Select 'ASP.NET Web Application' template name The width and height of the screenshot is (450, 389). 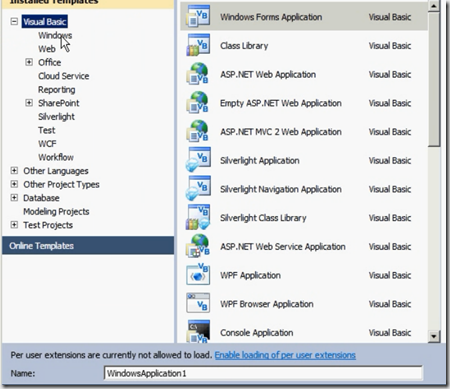[268, 74]
